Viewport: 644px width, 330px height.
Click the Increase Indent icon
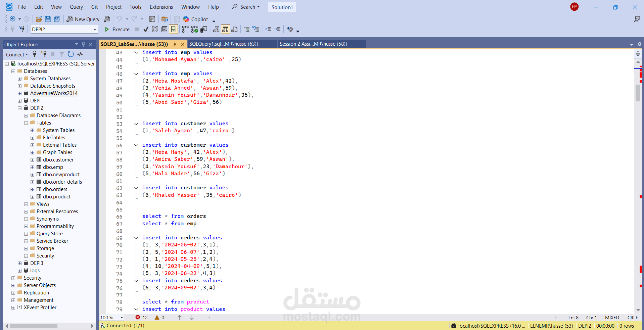[277, 29]
